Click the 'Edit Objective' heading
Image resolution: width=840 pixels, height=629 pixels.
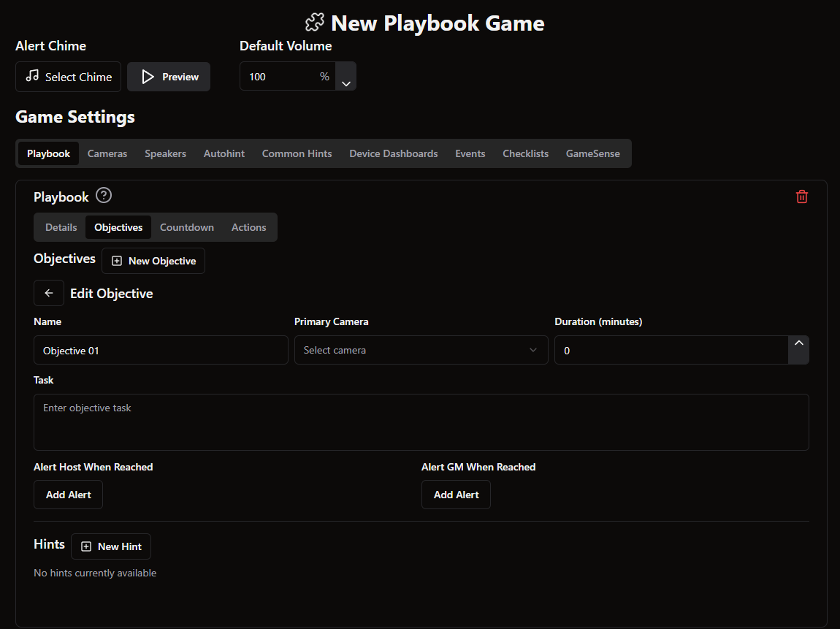(112, 294)
